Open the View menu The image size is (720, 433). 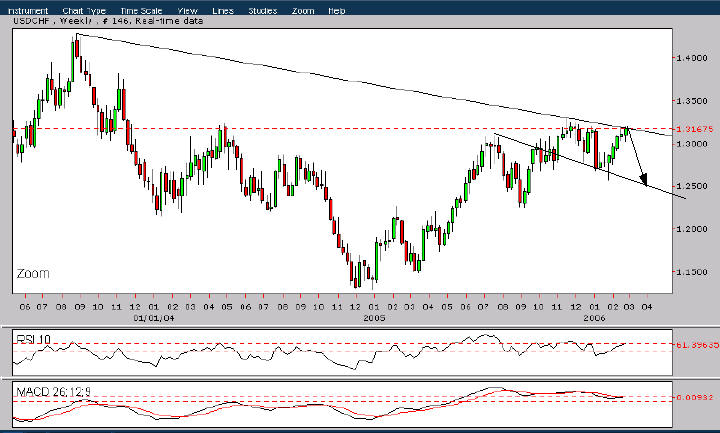pos(187,11)
